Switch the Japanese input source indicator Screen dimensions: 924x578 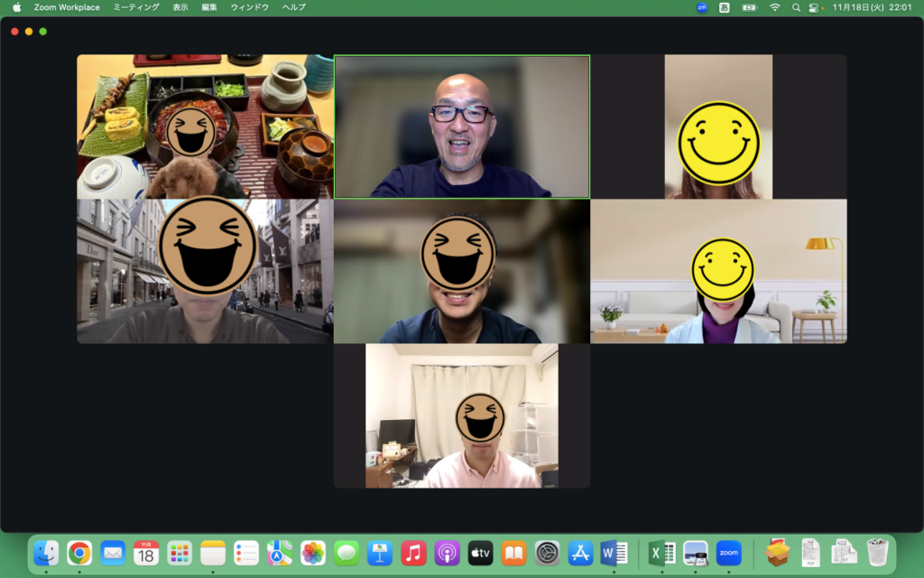[725, 7]
